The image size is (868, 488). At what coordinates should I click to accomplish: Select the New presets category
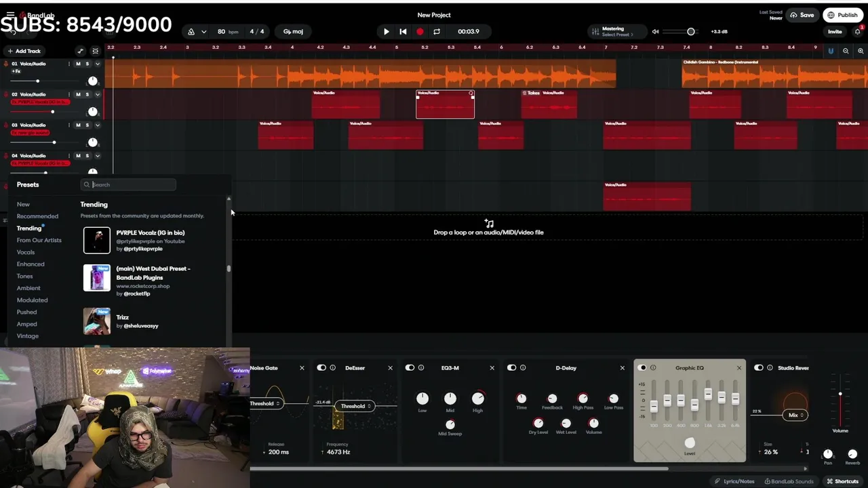pyautogui.click(x=23, y=204)
